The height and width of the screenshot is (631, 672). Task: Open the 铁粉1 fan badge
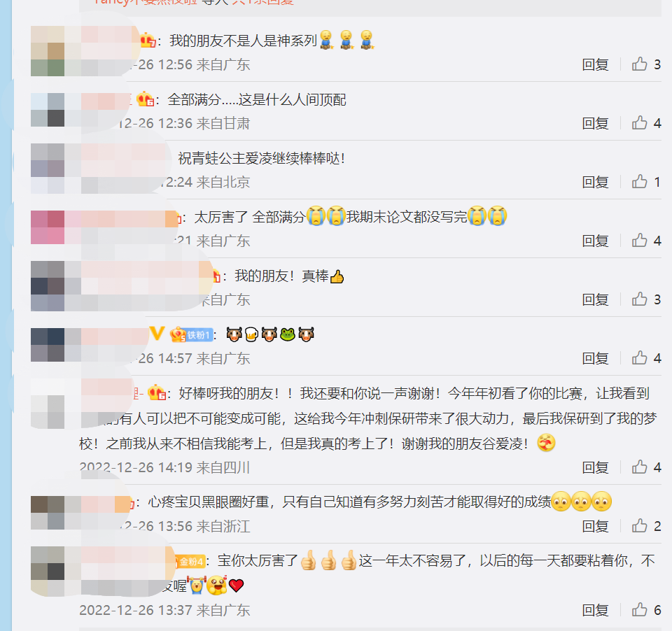pyautogui.click(x=192, y=334)
